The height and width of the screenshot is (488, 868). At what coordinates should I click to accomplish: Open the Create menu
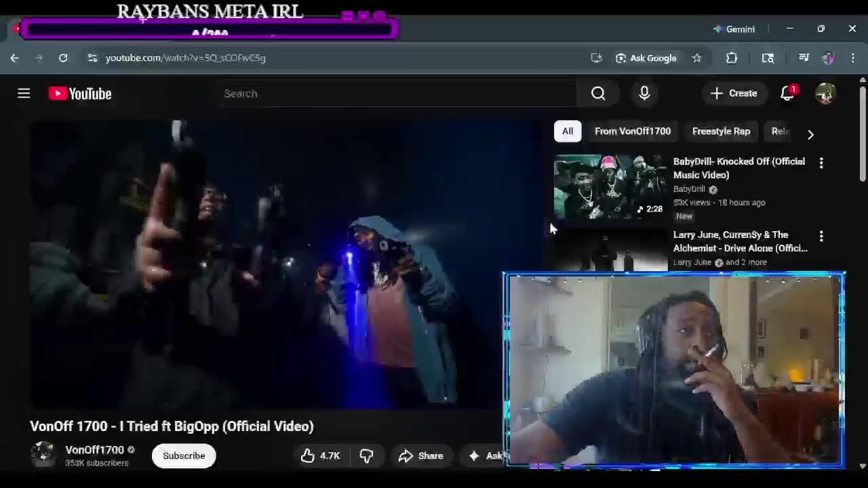pos(734,94)
